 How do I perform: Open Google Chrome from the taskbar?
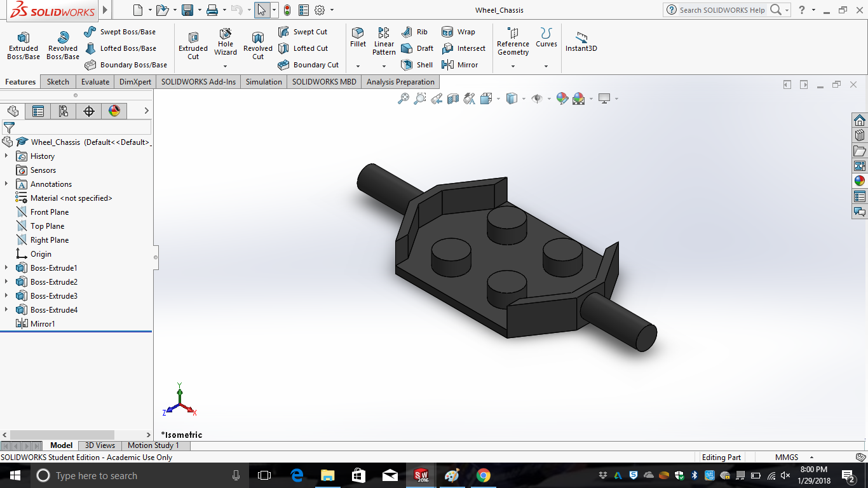point(484,475)
